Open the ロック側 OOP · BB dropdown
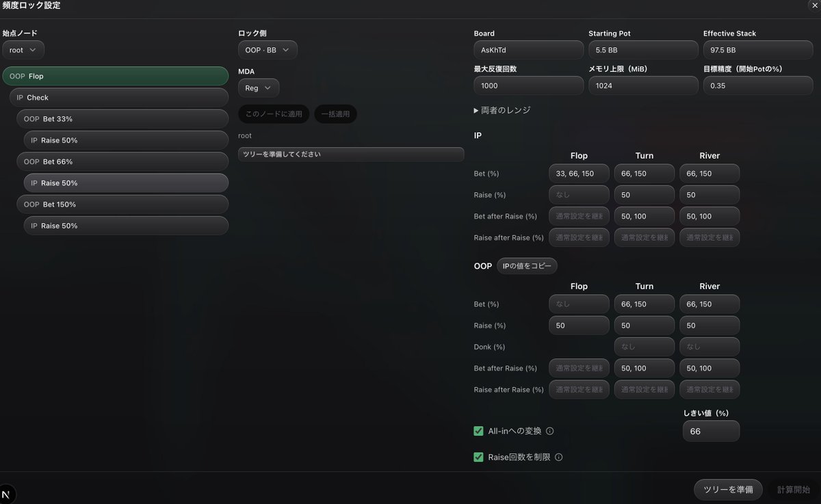The height and width of the screenshot is (504, 821). coord(268,50)
